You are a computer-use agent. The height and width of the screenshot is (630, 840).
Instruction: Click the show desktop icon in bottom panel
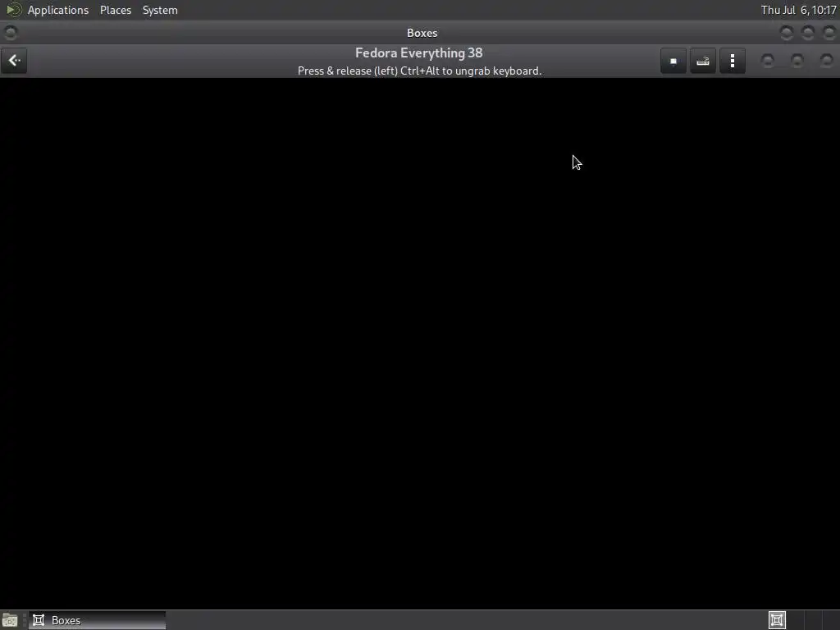10,620
